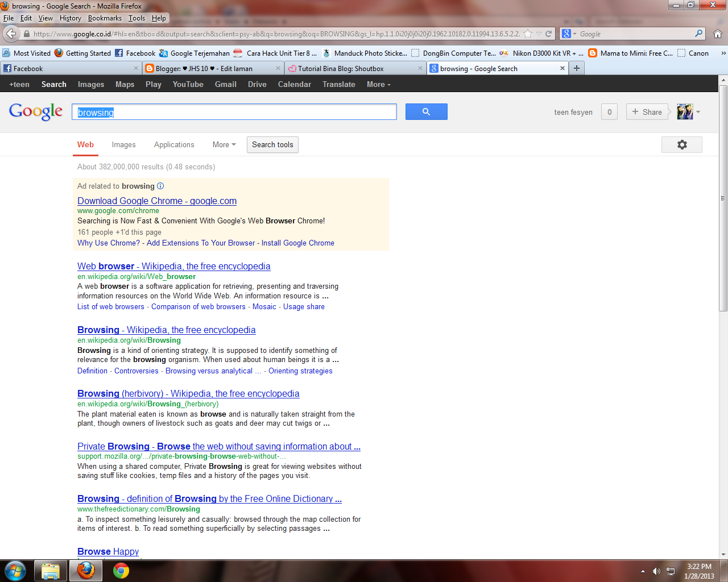The height and width of the screenshot is (582, 728).
Task: Open Getting Started bookmark
Action: (82, 53)
